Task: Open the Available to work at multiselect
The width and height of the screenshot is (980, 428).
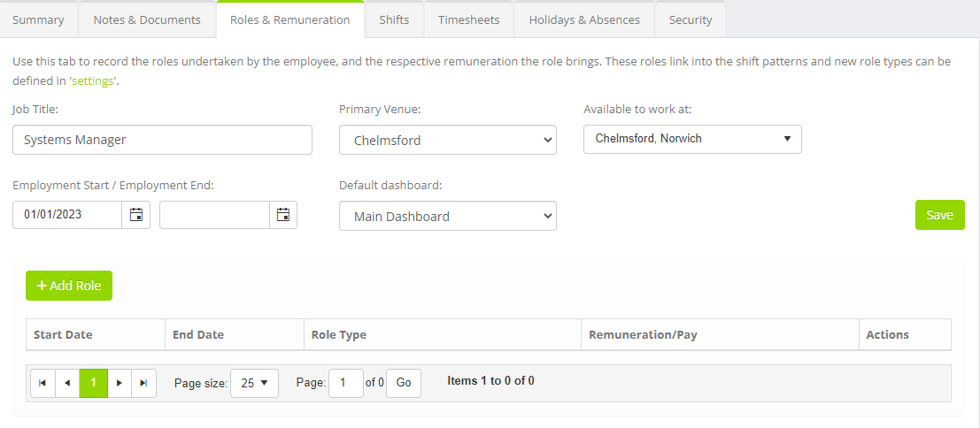Action: pos(692,139)
